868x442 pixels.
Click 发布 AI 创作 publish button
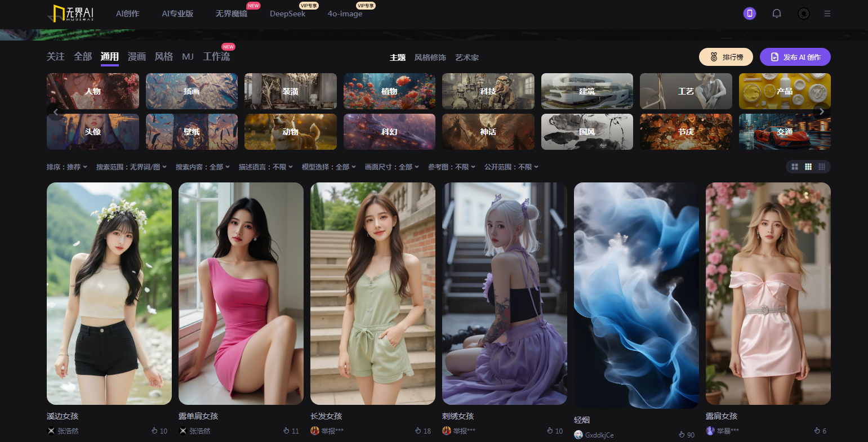coord(795,57)
